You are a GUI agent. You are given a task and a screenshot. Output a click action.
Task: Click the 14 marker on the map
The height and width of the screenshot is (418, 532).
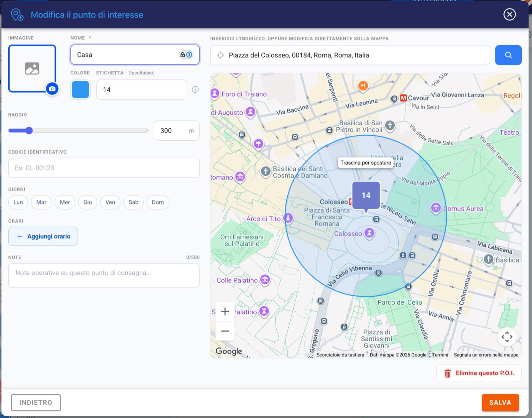coord(366,196)
